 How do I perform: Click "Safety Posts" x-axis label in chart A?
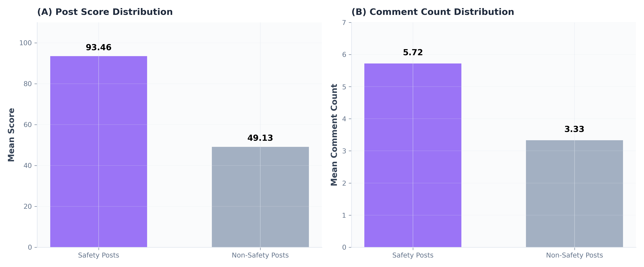click(x=98, y=255)
